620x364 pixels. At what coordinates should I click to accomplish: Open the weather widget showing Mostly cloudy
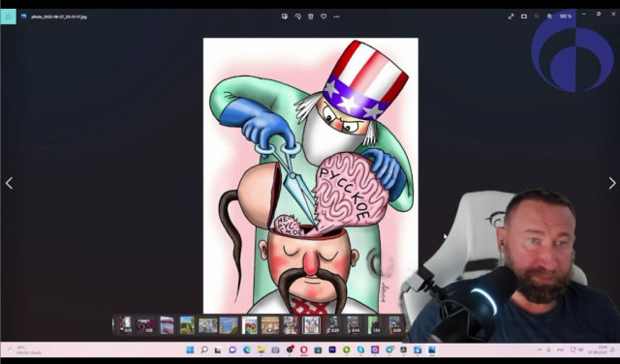24,350
